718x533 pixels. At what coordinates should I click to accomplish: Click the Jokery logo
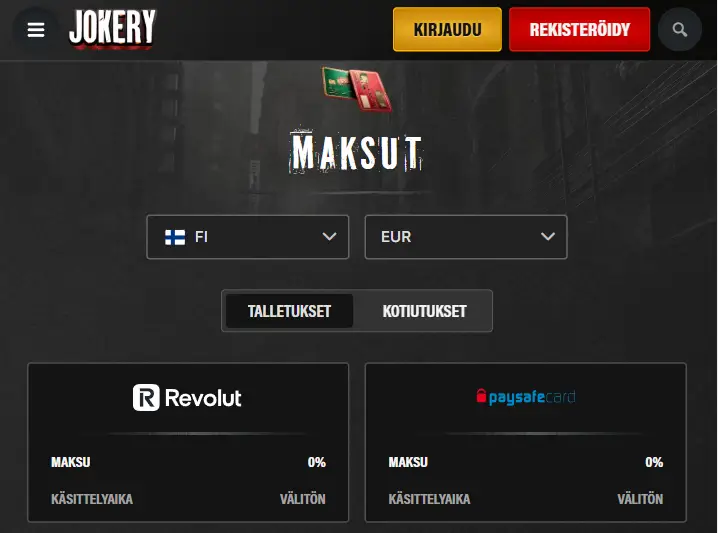click(x=112, y=28)
